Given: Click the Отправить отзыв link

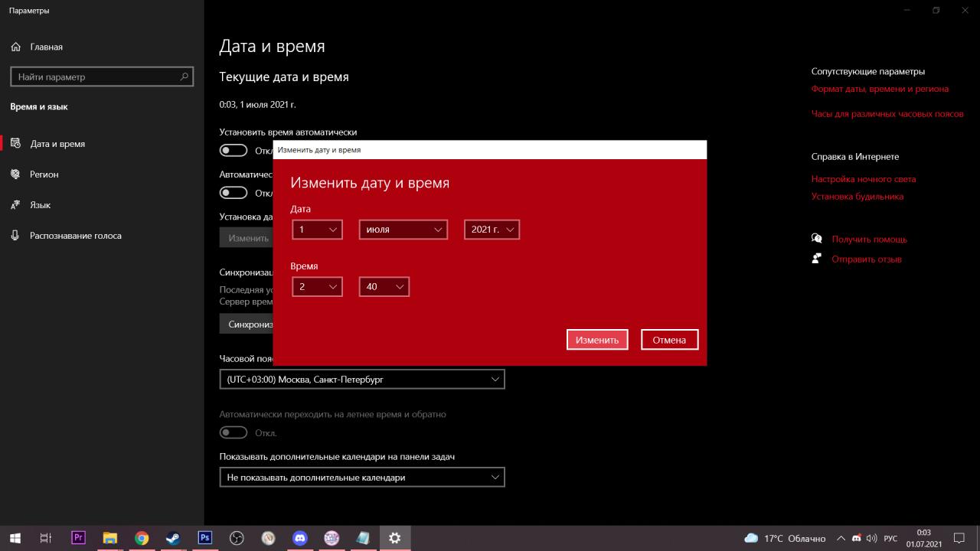Looking at the screenshot, I should point(867,259).
